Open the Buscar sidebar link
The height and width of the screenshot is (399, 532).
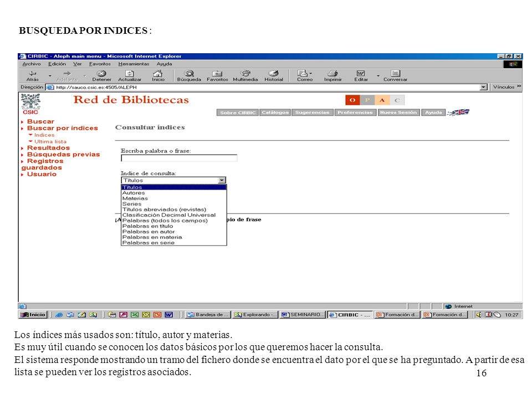click(x=40, y=121)
